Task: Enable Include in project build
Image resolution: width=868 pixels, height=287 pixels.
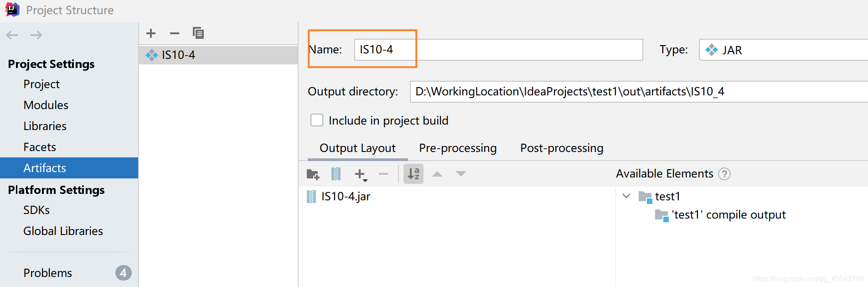Action: pos(317,120)
